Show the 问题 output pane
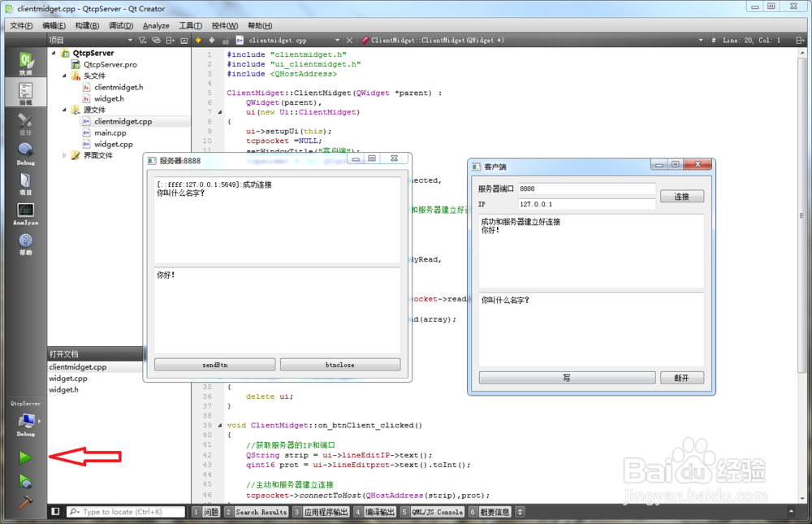The width and height of the screenshot is (812, 524). click(x=206, y=512)
